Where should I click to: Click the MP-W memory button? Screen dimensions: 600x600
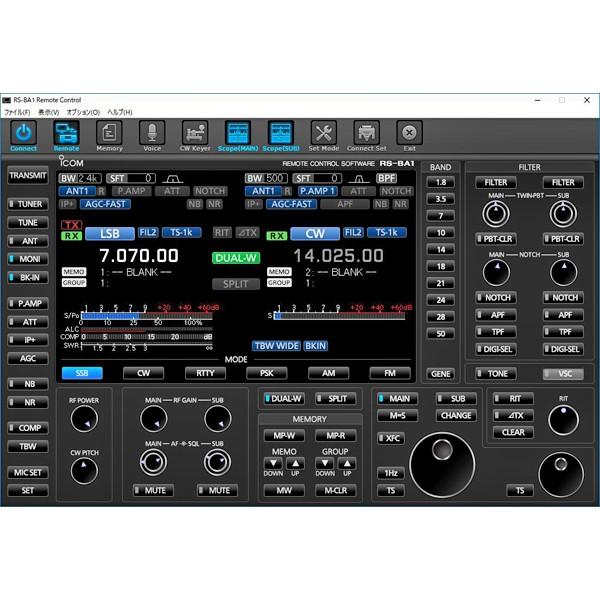[284, 435]
